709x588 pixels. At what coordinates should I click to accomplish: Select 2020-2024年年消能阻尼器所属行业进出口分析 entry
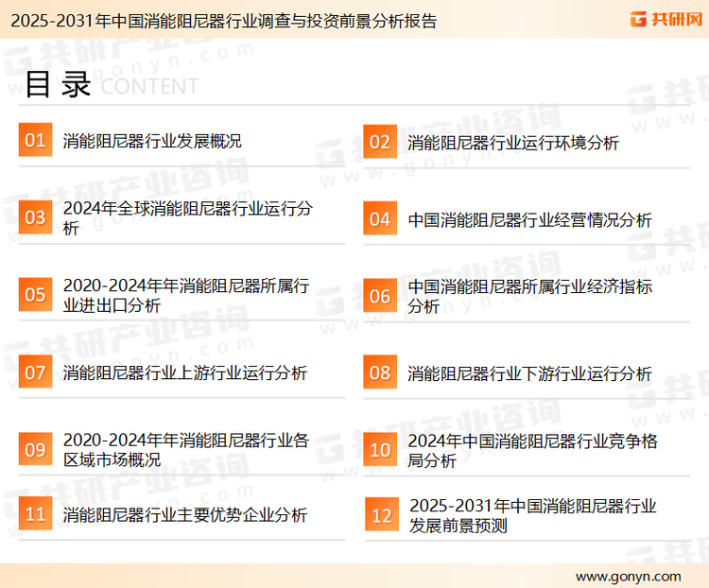(186, 295)
